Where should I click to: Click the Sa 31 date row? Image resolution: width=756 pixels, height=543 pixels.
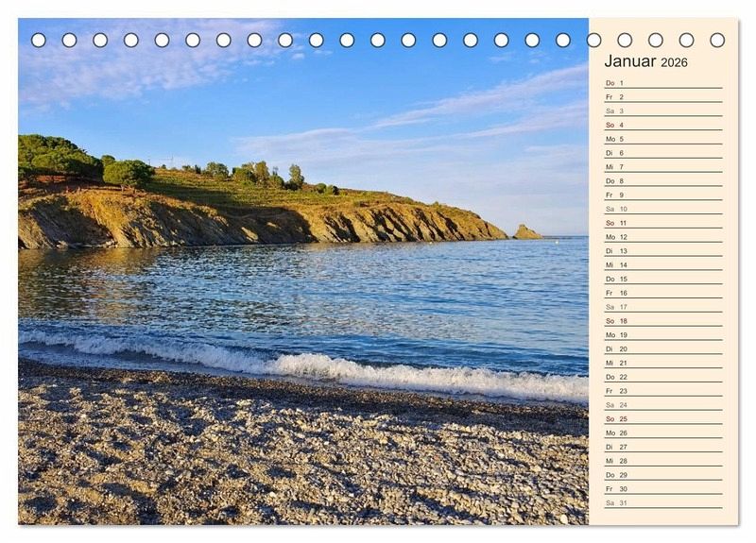pyautogui.click(x=662, y=502)
